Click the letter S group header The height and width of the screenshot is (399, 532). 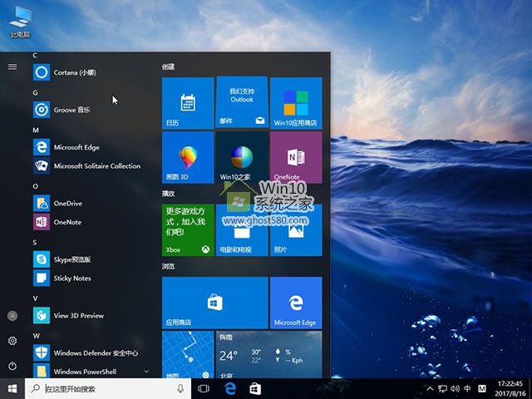pyautogui.click(x=35, y=242)
